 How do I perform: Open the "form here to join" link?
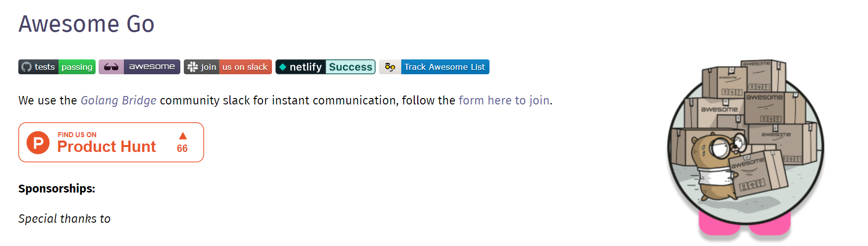pyautogui.click(x=504, y=100)
